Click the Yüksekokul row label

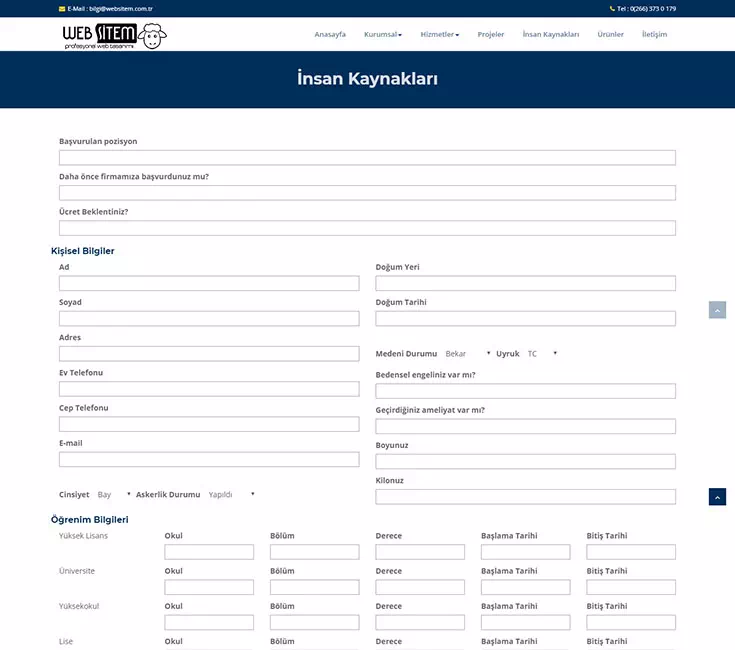[x=79, y=606]
